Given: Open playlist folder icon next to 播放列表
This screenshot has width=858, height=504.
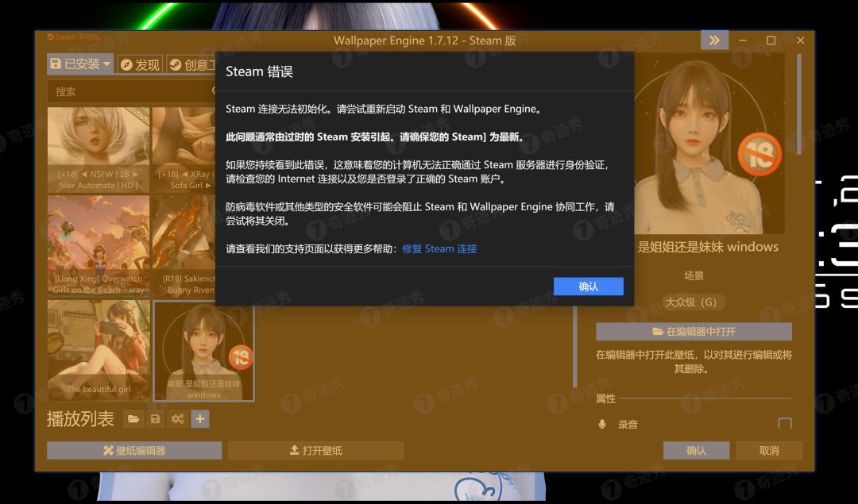Looking at the screenshot, I should 133,419.
